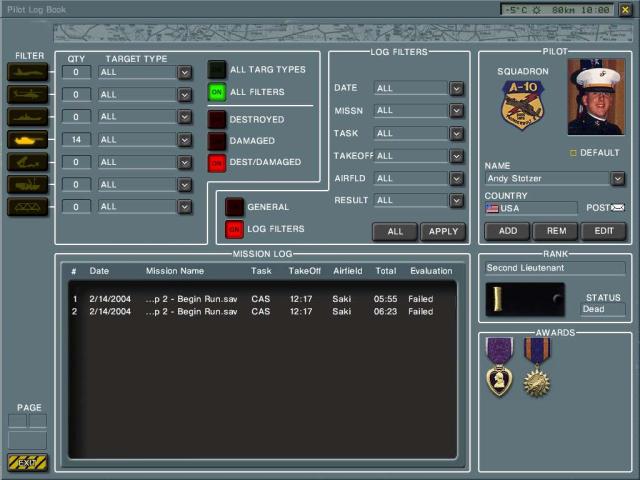Click the ADD pilot button

click(508, 231)
